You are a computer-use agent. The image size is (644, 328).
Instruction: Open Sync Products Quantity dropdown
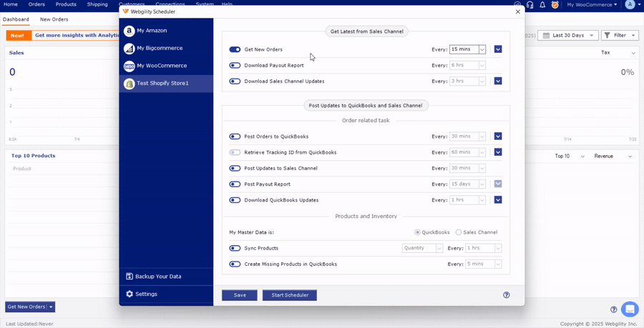[x=422, y=248]
